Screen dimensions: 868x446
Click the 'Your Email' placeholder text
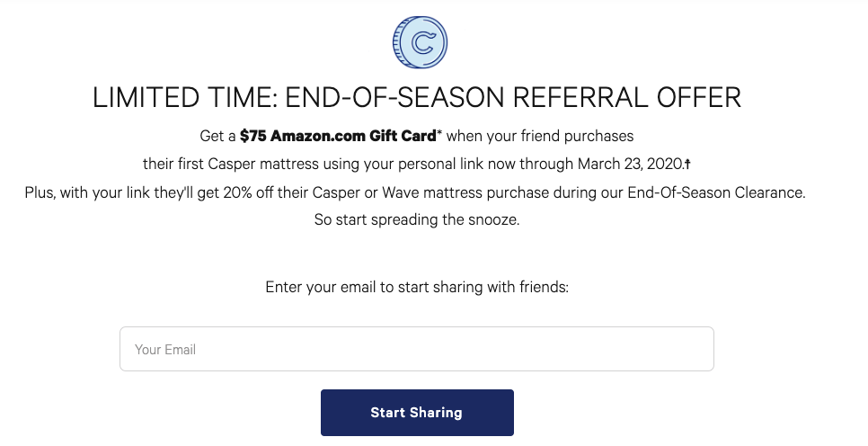point(165,349)
